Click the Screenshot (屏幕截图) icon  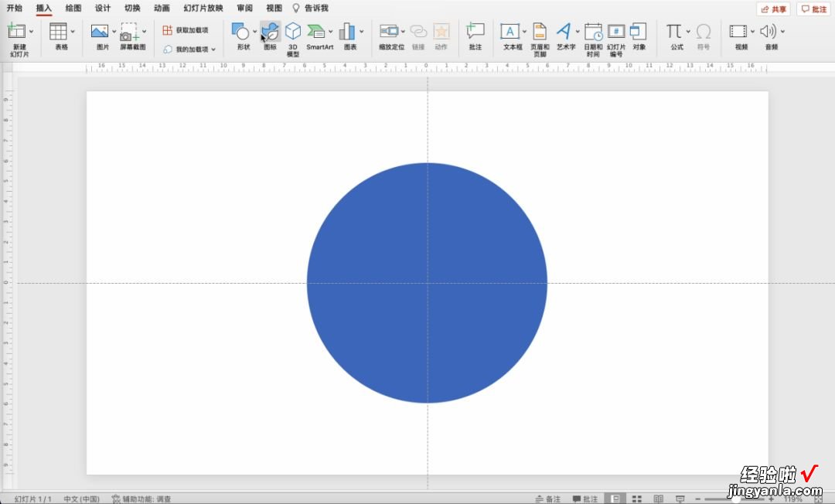click(129, 32)
